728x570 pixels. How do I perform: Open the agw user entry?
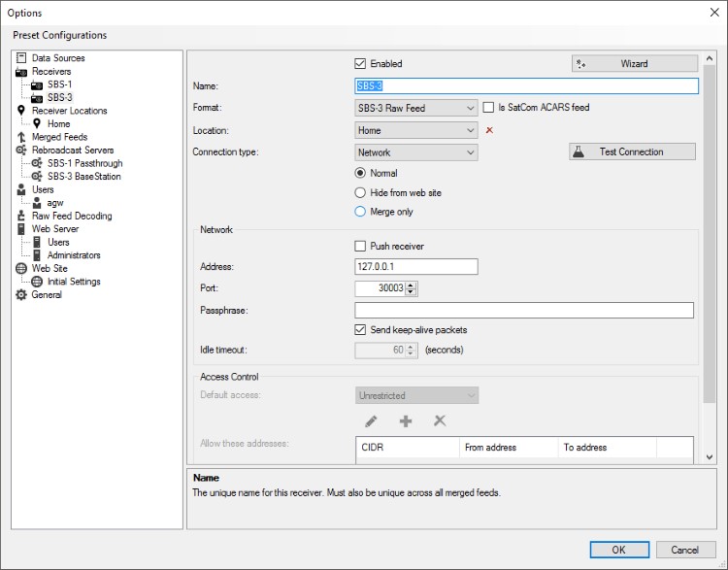coord(54,203)
